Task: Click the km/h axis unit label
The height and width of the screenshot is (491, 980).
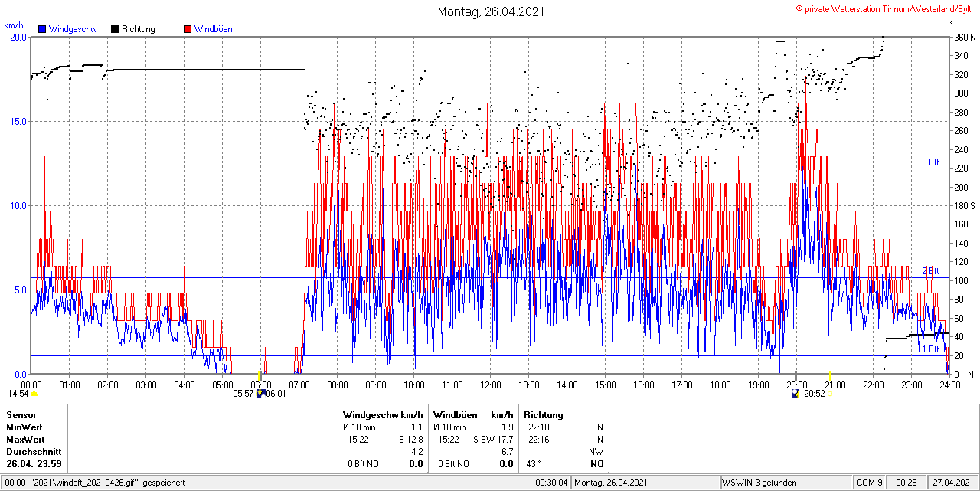Action: click(13, 25)
